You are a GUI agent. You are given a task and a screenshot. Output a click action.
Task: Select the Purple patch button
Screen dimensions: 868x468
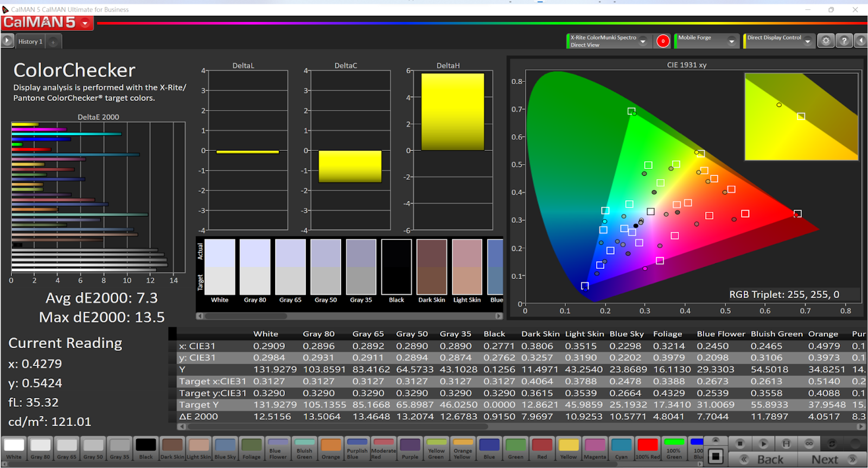click(410, 448)
